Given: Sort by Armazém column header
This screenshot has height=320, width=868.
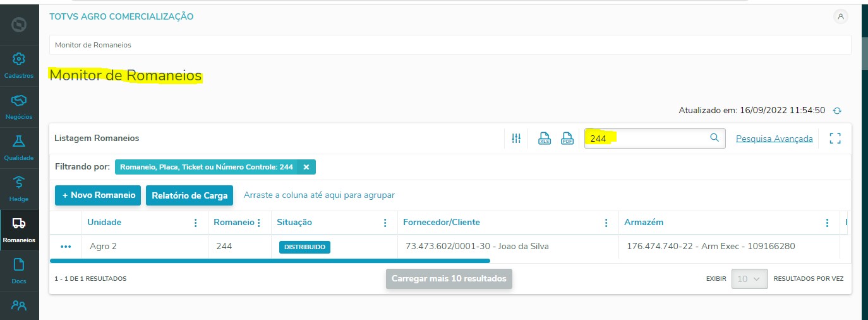Looking at the screenshot, I should point(644,223).
